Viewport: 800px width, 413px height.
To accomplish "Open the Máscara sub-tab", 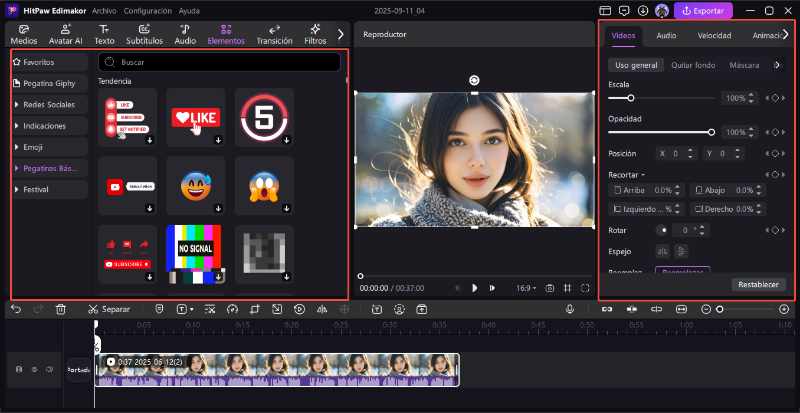I will click(744, 65).
